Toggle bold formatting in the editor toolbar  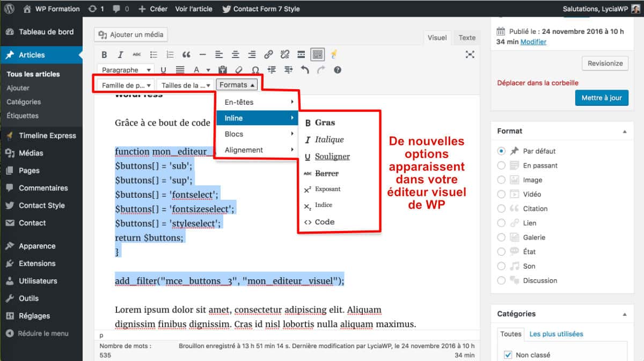104,54
